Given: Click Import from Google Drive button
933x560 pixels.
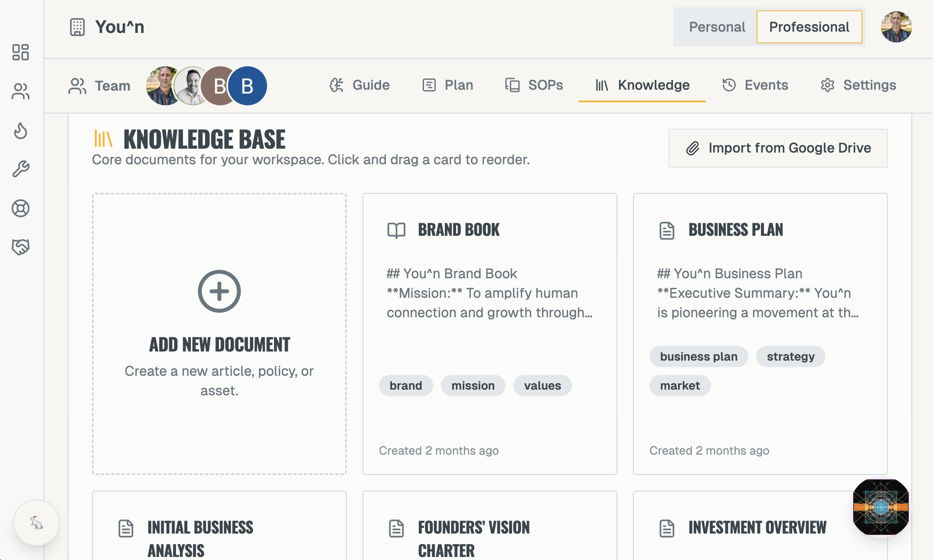Looking at the screenshot, I should (x=778, y=148).
